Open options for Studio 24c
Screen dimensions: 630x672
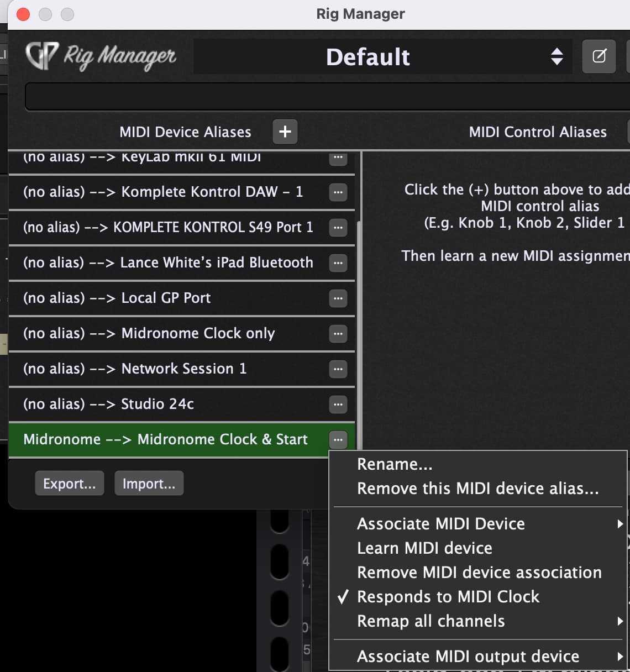click(x=338, y=405)
